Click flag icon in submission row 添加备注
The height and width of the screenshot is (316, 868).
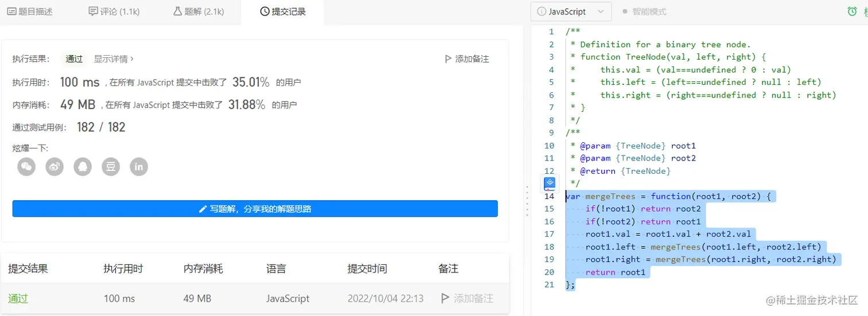445,298
